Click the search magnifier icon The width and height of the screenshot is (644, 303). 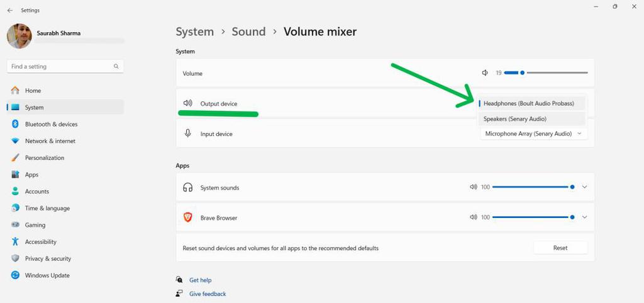click(x=116, y=66)
